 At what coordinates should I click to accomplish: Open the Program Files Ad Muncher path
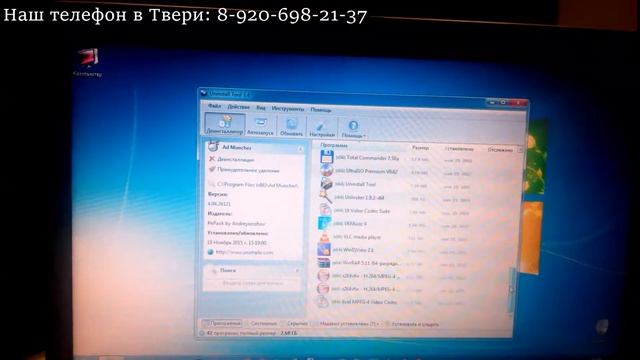[x=257, y=185]
